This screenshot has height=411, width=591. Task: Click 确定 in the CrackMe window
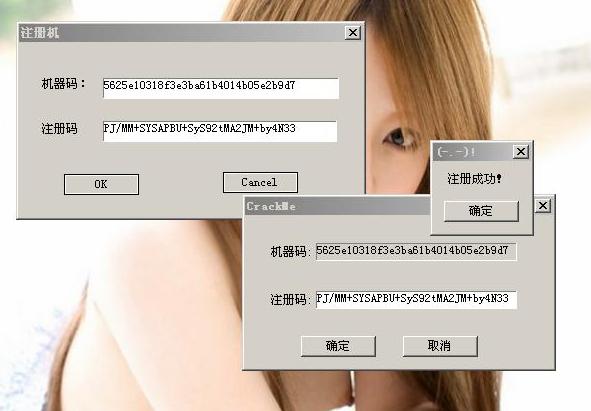338,346
